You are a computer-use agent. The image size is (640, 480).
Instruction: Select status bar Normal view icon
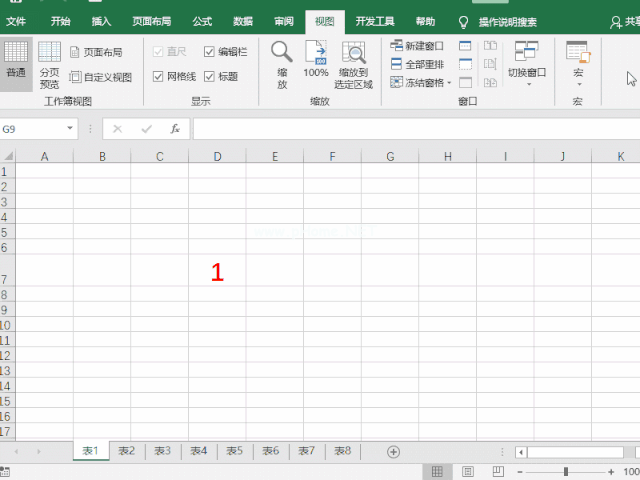[437, 472]
